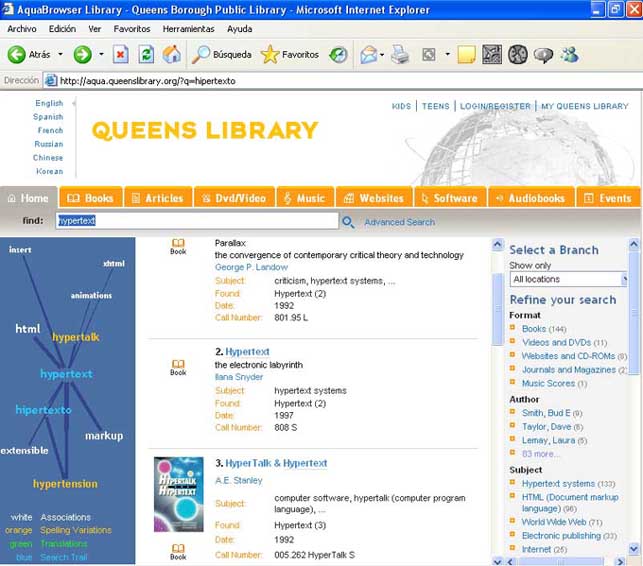Open the Herramientas menu
This screenshot has height=566, width=643.
[x=189, y=29]
